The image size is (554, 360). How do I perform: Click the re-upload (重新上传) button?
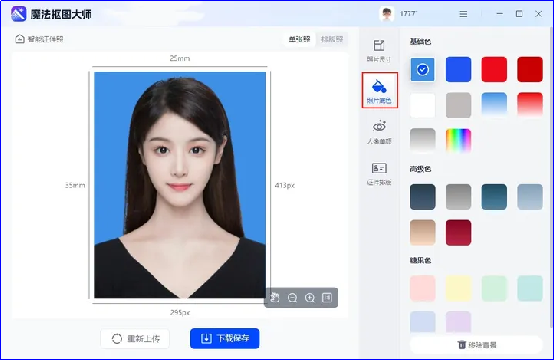click(135, 338)
